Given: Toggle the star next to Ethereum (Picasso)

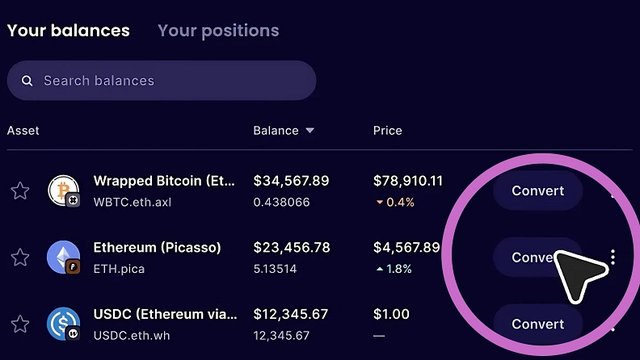Looking at the screenshot, I should (20, 258).
